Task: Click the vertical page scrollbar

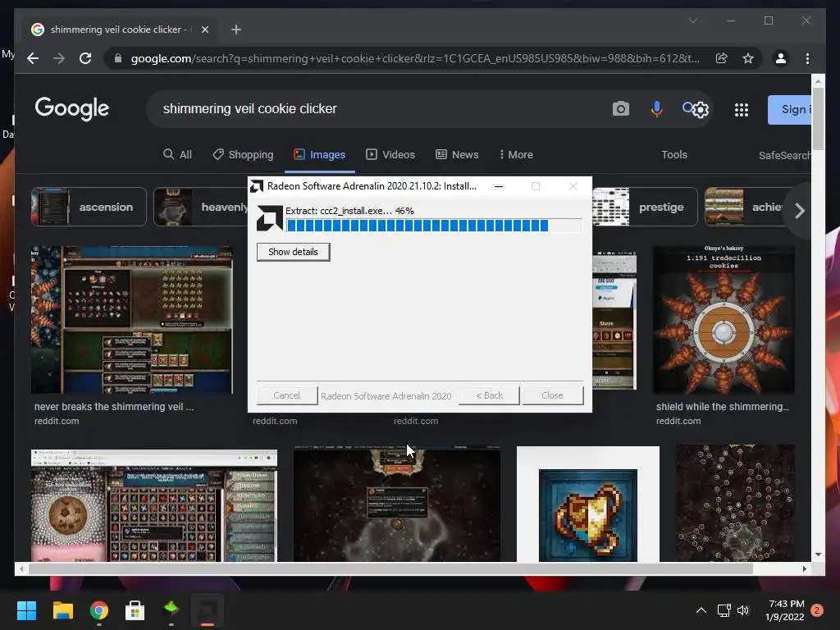Action: coord(818,119)
